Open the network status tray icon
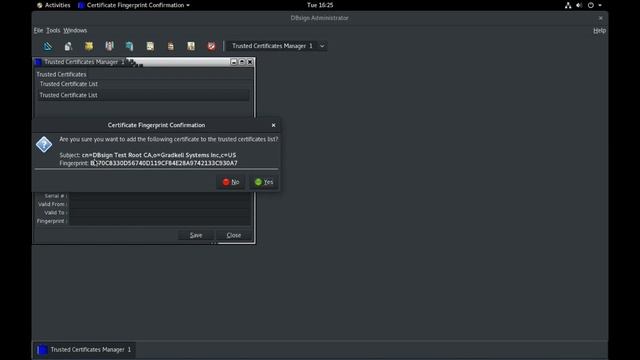Screen dimensions: 640x360 [568, 5]
